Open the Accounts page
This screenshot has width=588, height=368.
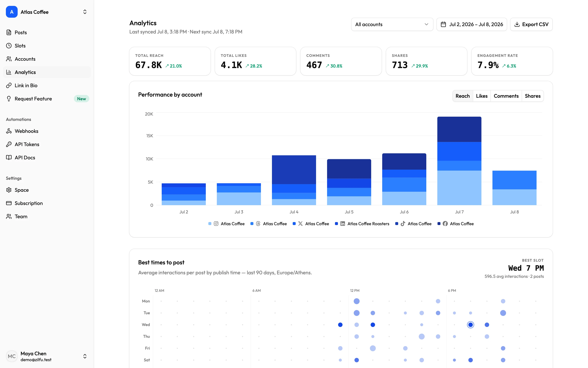click(47, 59)
